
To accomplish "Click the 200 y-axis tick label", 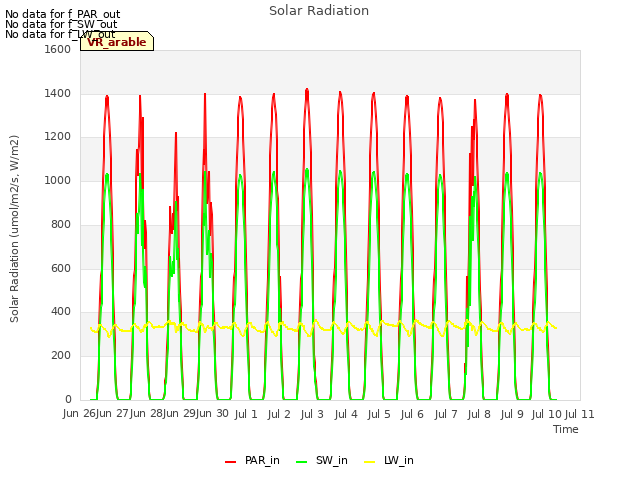I will tap(61, 356).
